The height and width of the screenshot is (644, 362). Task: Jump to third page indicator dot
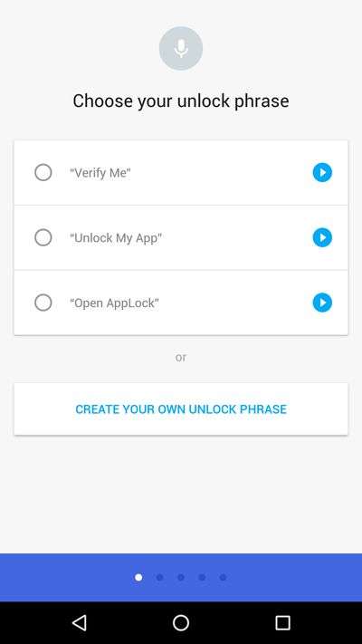click(x=181, y=578)
